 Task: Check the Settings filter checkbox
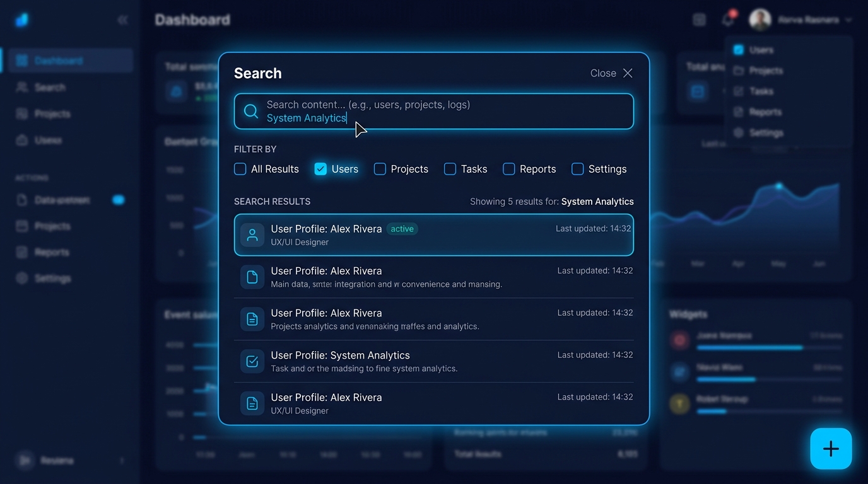pos(577,169)
